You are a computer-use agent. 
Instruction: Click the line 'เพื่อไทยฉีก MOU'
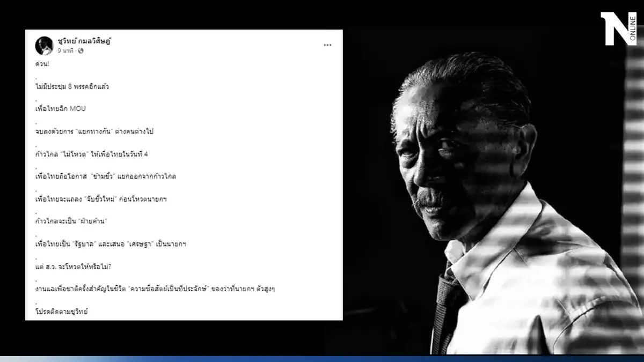click(60, 109)
